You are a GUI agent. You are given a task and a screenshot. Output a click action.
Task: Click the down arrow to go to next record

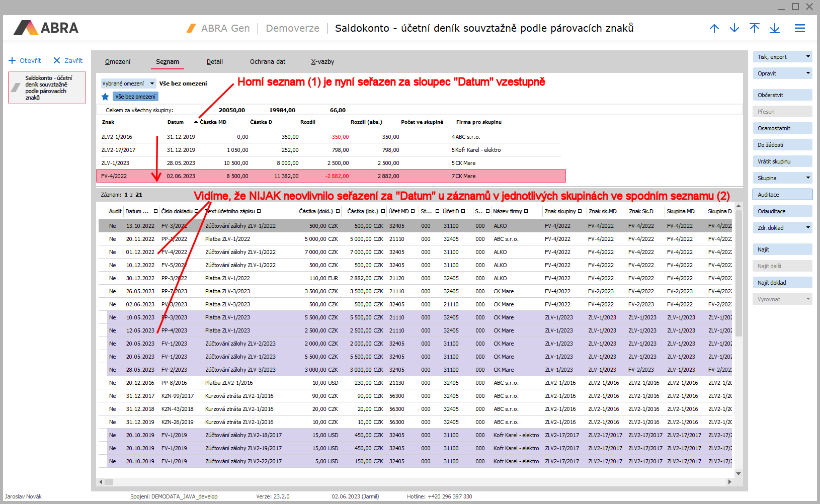pos(734,29)
